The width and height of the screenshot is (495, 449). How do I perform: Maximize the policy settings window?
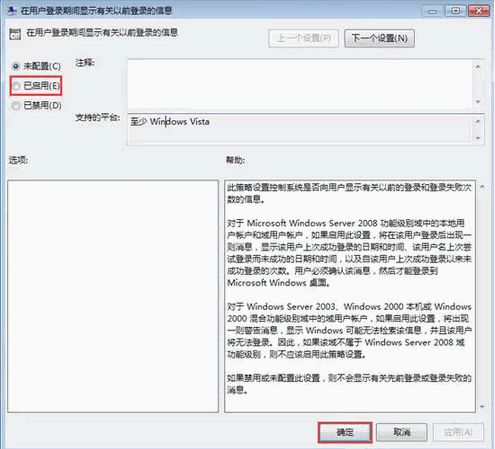[x=456, y=11]
